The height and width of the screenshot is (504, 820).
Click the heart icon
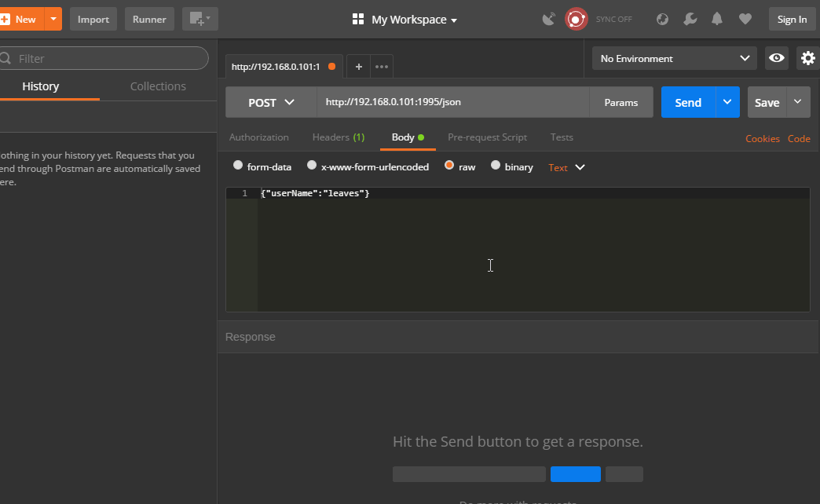click(x=745, y=20)
